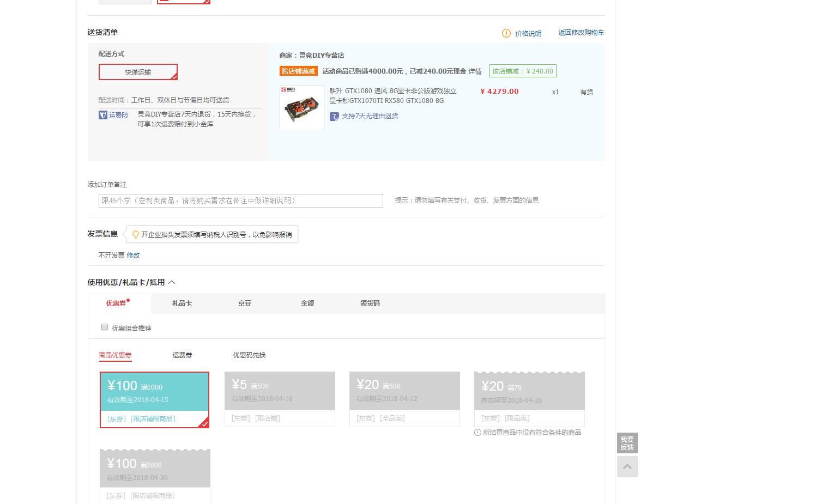Viewport: 828px width, 504px height.
Task: Select the ¥20 满79 coupon
Action: tap(529, 399)
